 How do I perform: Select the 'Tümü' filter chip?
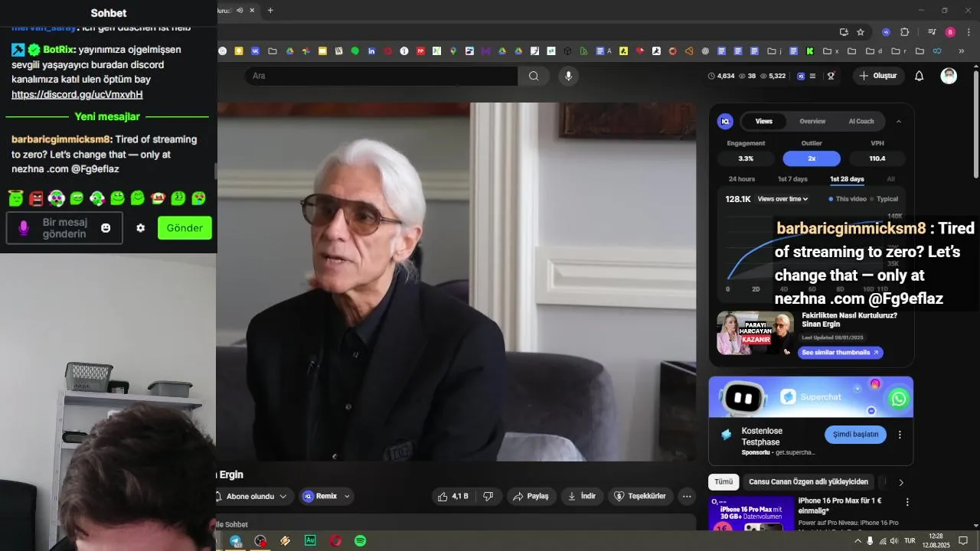(724, 482)
